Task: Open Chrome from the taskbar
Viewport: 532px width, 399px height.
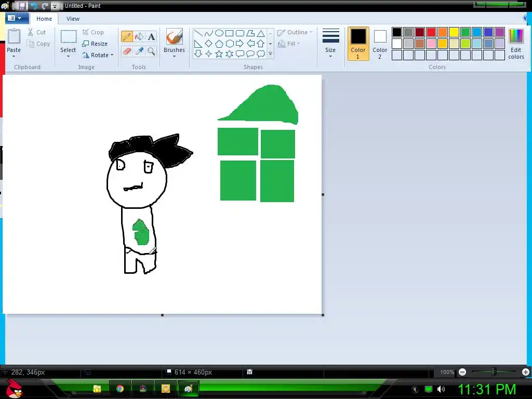Action: point(120,389)
